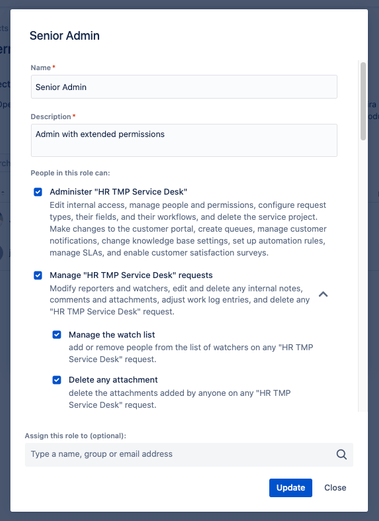Untick the Delete any attachment checkbox
This screenshot has height=521, width=379.
(x=57, y=380)
